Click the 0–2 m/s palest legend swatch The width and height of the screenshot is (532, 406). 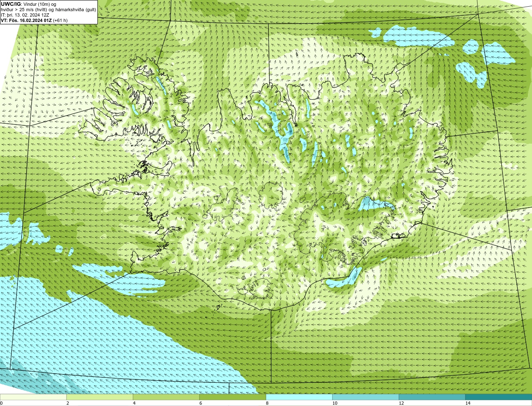click(x=33, y=397)
